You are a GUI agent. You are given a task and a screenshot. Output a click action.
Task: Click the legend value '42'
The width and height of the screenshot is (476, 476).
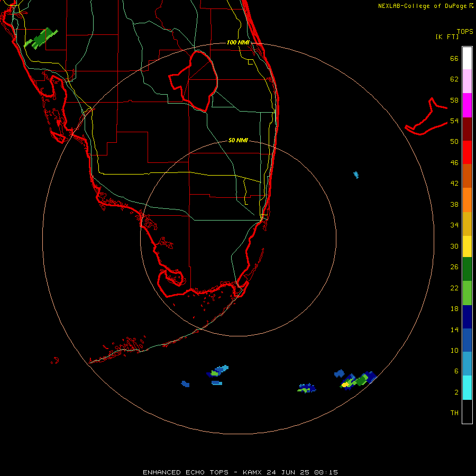[454, 184]
